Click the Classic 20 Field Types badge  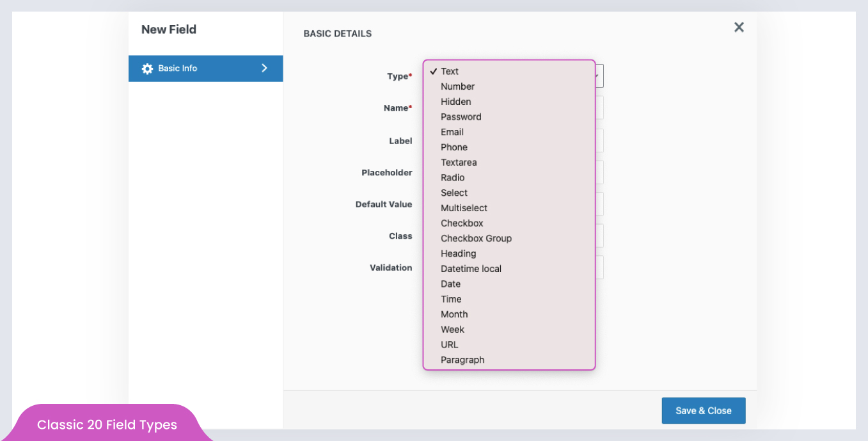point(107,424)
